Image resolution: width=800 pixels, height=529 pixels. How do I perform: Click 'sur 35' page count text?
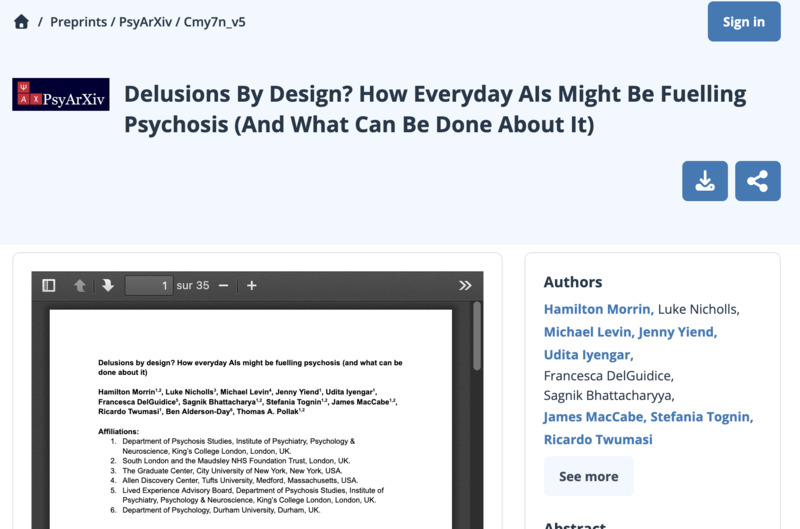(193, 286)
